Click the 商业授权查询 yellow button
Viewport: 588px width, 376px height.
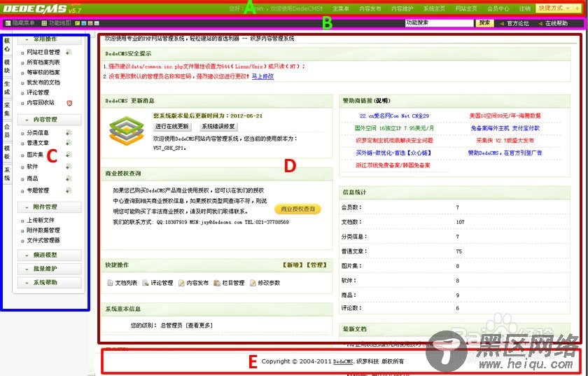(x=297, y=209)
